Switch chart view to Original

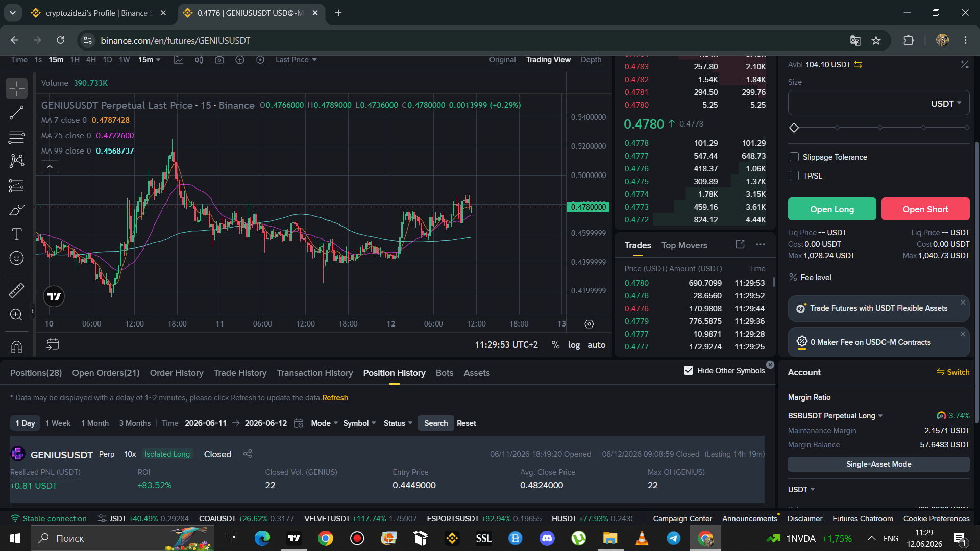(x=502, y=60)
